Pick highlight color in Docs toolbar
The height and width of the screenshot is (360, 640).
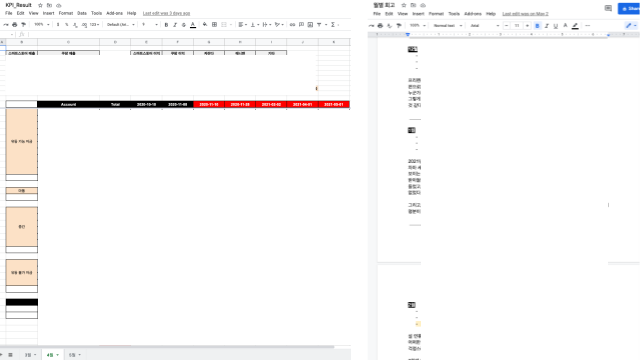tap(575, 25)
